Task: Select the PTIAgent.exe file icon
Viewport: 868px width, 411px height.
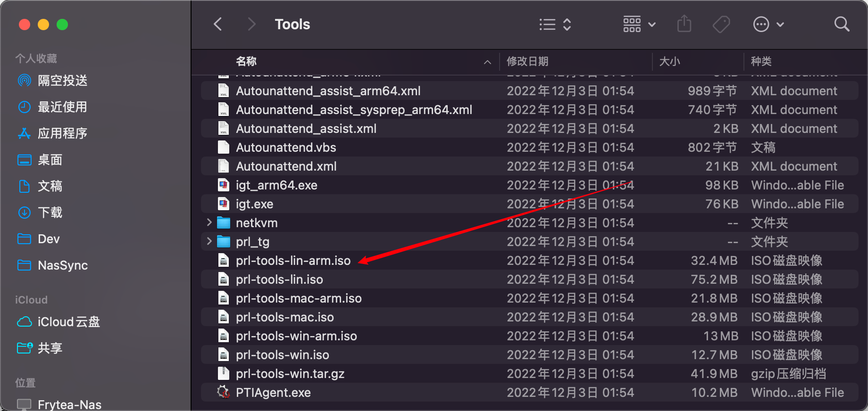Action: pyautogui.click(x=223, y=392)
